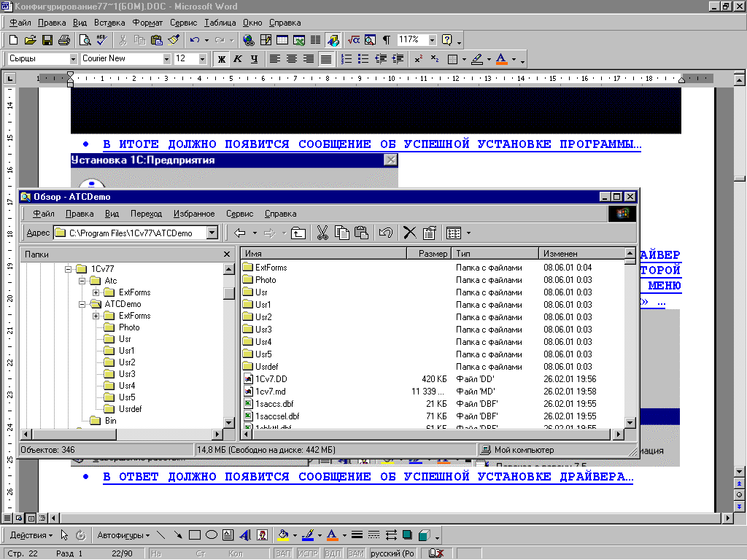Toggle the show paragraph marks icon
Viewport: 747px width, 560px height.
coord(387,40)
